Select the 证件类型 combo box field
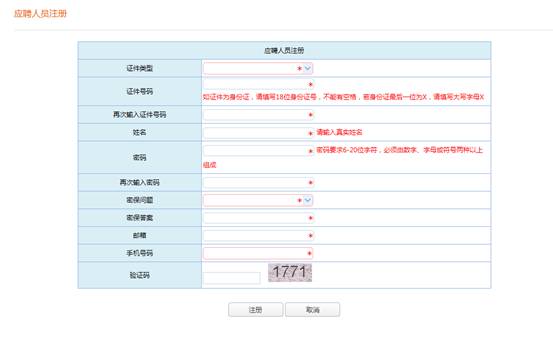The image size is (553, 362). click(258, 68)
